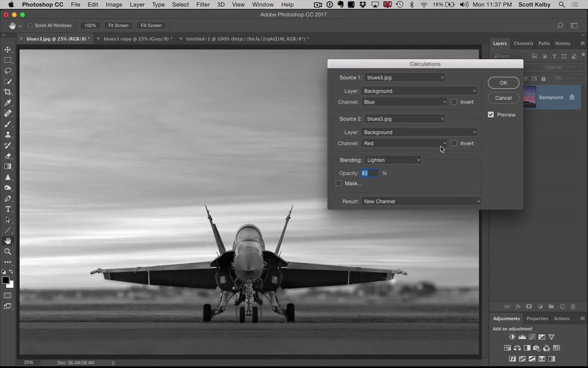Change screen mode icon at toolbar bottom
Screen dimensions: 588x368
coord(8,306)
